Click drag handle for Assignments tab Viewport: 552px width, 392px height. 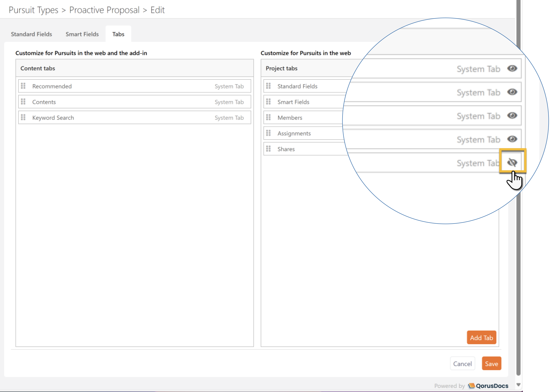pyautogui.click(x=268, y=133)
